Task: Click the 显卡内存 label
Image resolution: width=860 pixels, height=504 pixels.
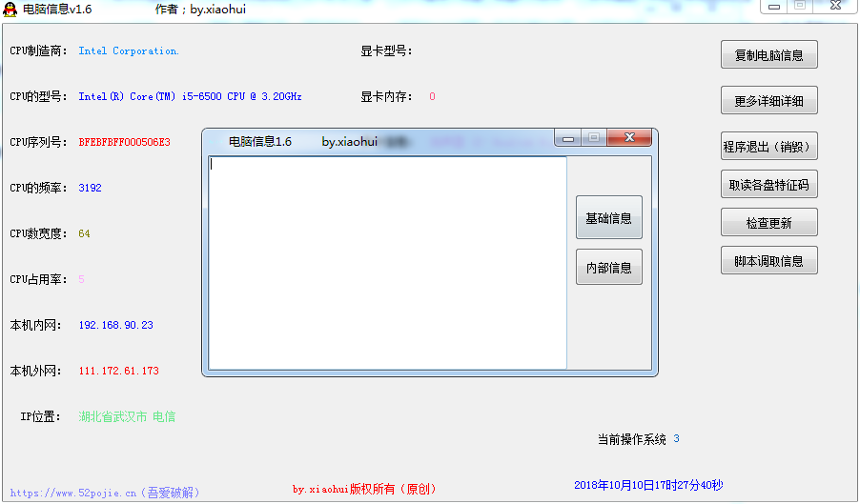Action: click(x=386, y=97)
